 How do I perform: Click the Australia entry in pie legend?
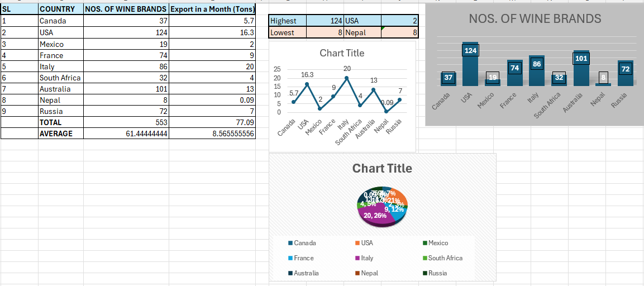pos(303,273)
